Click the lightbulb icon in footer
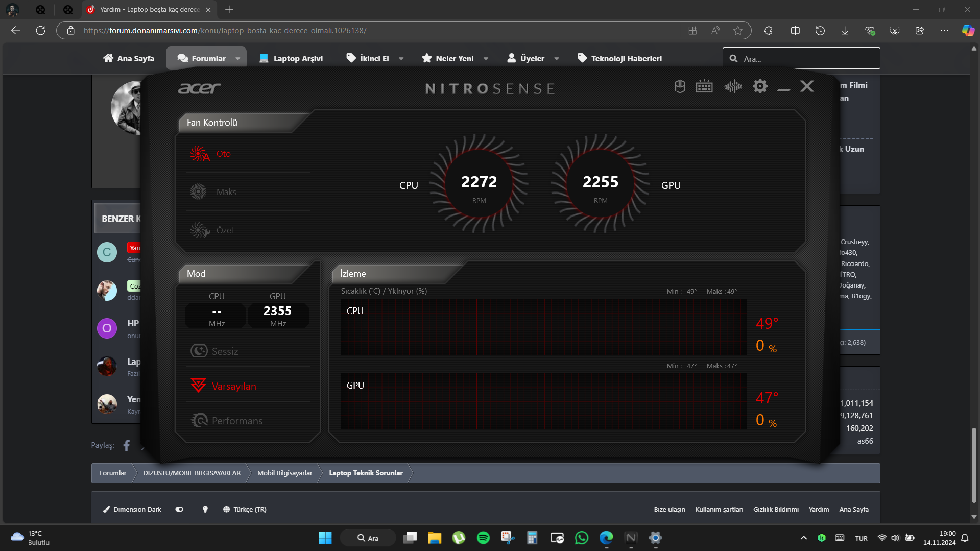The image size is (980, 551). (x=205, y=509)
